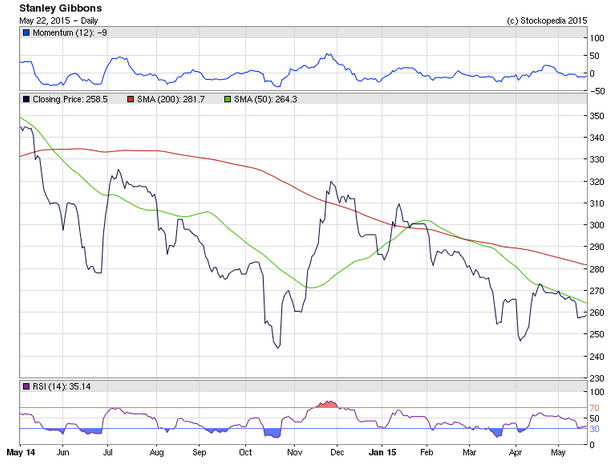Click the SMA (50): 264.3 label

pos(265,100)
